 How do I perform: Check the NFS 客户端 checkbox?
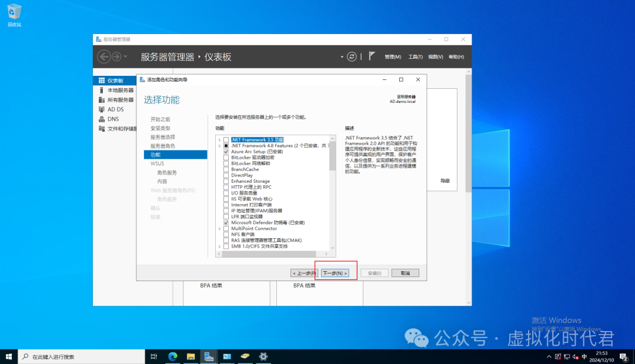pos(226,235)
